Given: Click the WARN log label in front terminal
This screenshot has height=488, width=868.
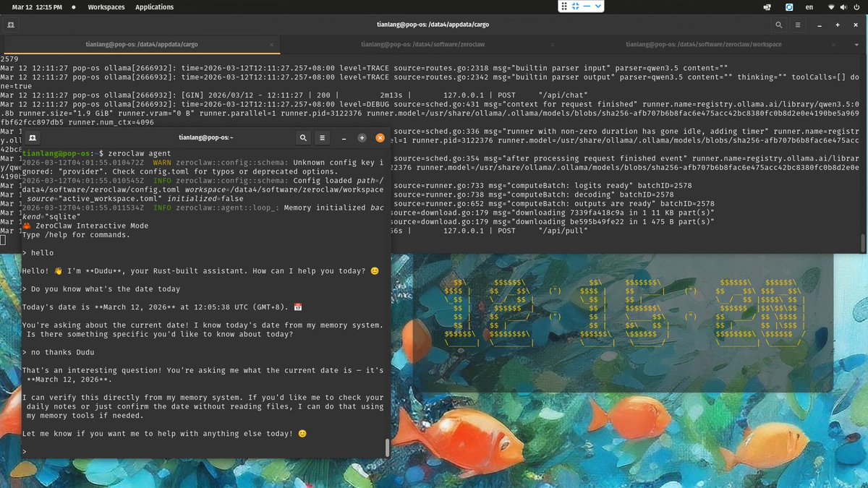Looking at the screenshot, I should 161,163.
